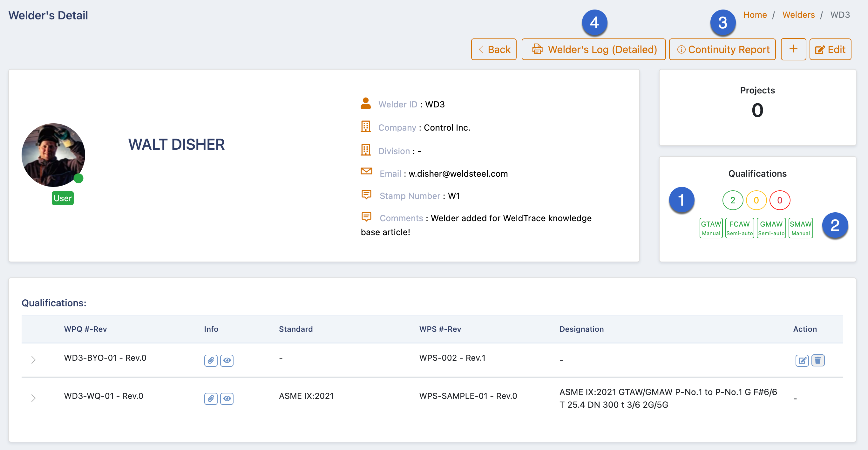
Task: Click the yellow expiring qualifications count circle
Action: click(x=756, y=200)
